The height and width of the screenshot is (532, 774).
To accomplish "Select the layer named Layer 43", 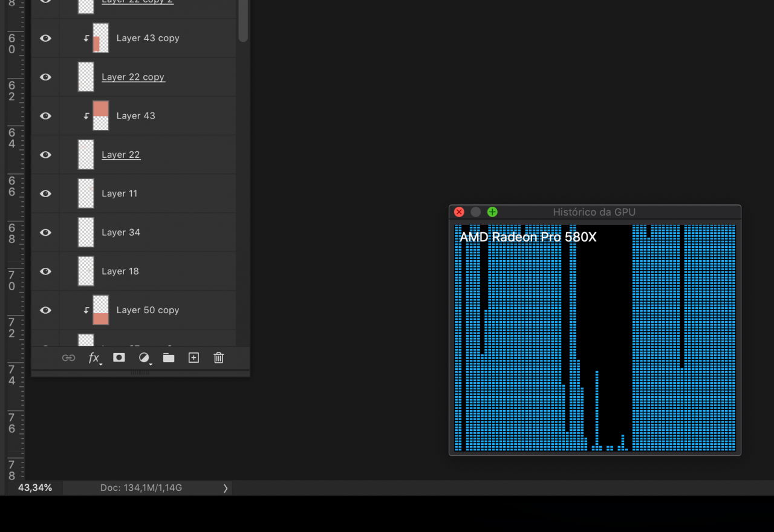I will (x=135, y=115).
